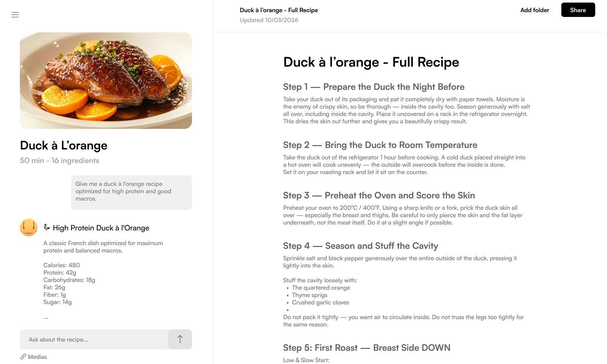Focus the Ask about the recipe field
The height and width of the screenshot is (364, 607).
click(x=94, y=339)
